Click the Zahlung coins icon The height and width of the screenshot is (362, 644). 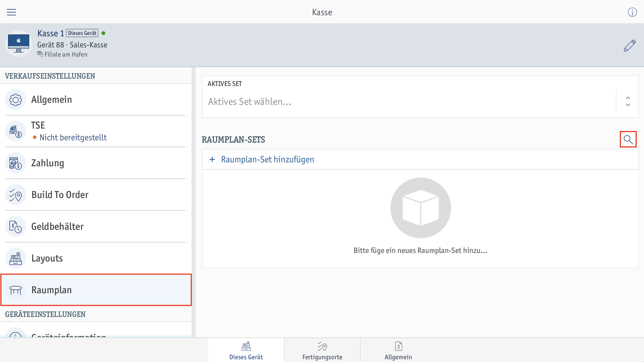pyautogui.click(x=15, y=163)
